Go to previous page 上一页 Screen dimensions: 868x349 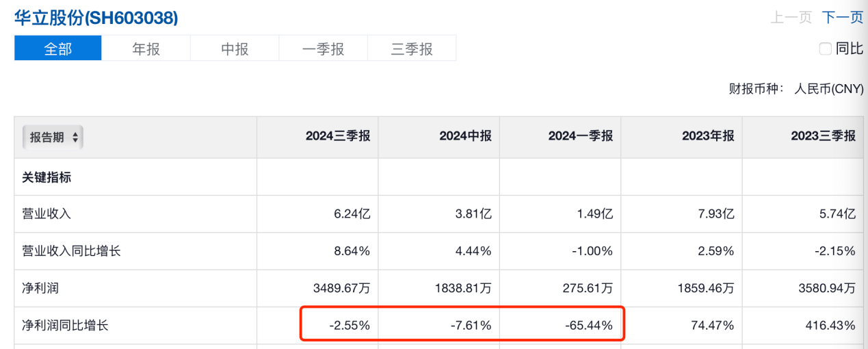791,18
